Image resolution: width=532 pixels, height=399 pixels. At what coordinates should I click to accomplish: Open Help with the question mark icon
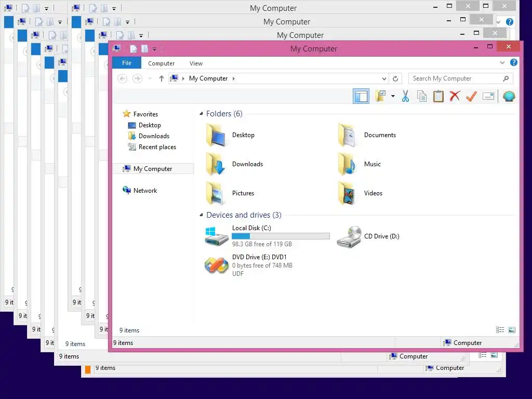tap(514, 62)
